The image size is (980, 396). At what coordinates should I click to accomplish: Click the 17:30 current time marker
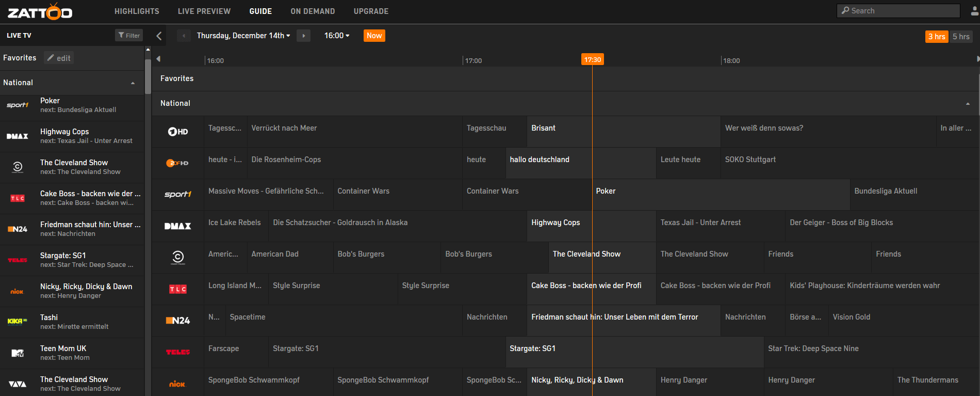[x=592, y=59]
